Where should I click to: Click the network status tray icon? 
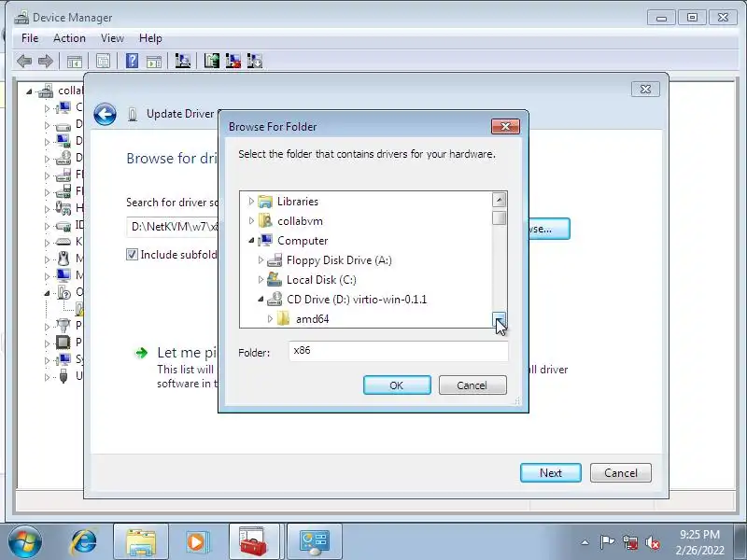629,542
